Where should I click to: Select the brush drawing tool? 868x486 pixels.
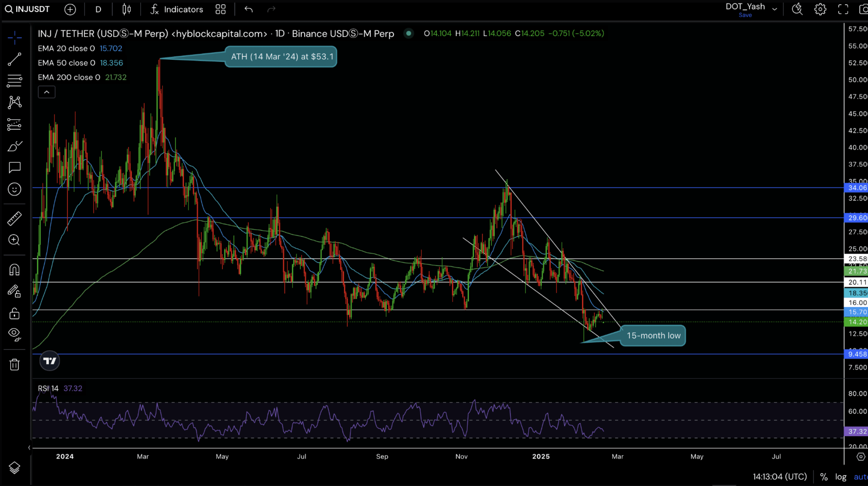coord(14,146)
